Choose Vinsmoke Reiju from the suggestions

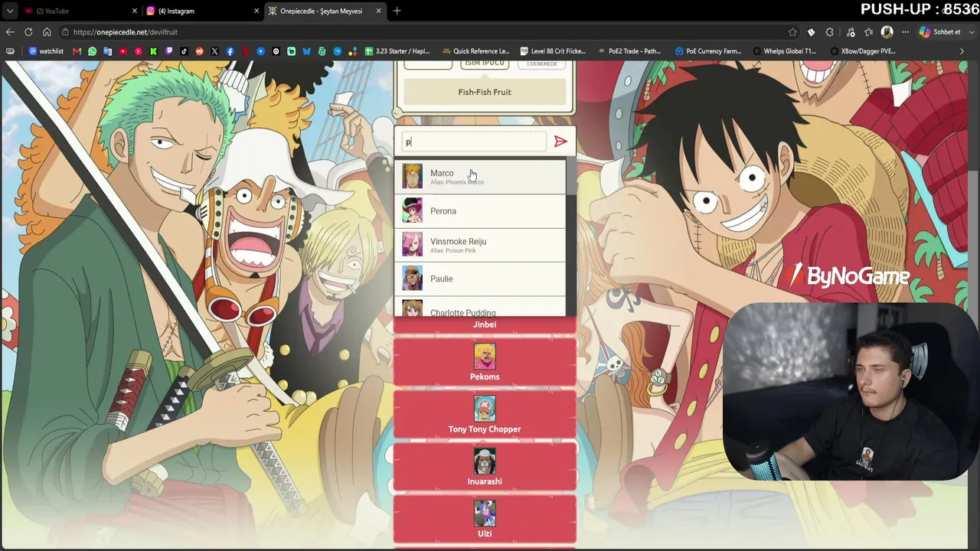pos(480,245)
